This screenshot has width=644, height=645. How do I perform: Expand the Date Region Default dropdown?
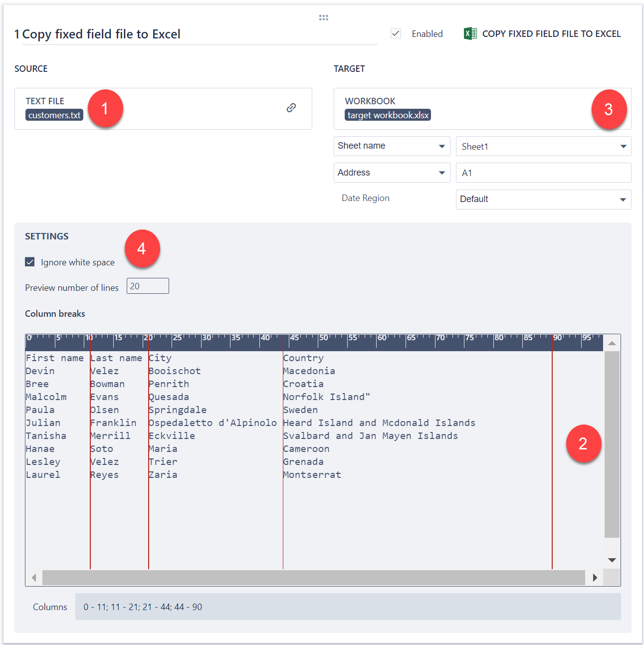[x=543, y=199]
